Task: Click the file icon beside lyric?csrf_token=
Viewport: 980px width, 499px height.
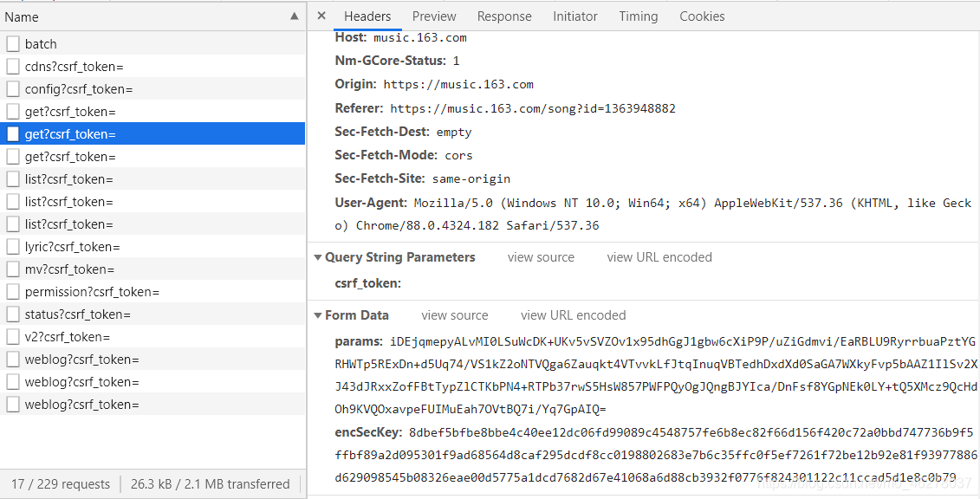Action: pyautogui.click(x=12, y=247)
